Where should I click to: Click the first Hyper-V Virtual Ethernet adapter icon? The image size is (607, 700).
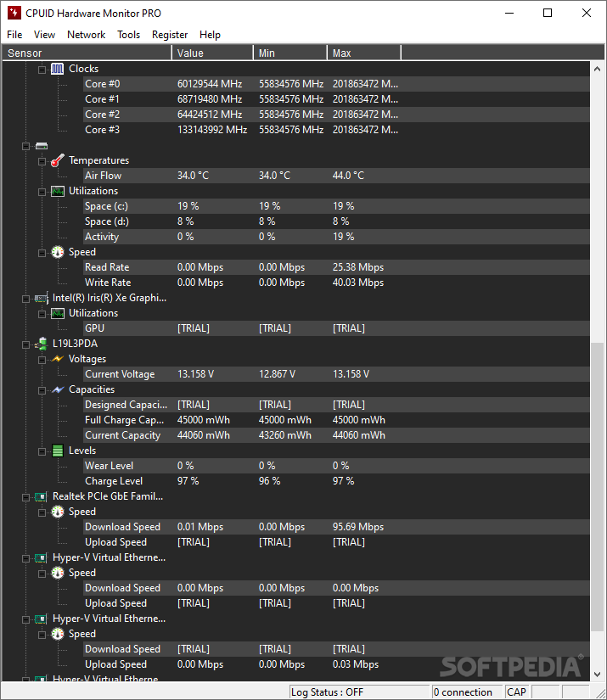(41, 557)
